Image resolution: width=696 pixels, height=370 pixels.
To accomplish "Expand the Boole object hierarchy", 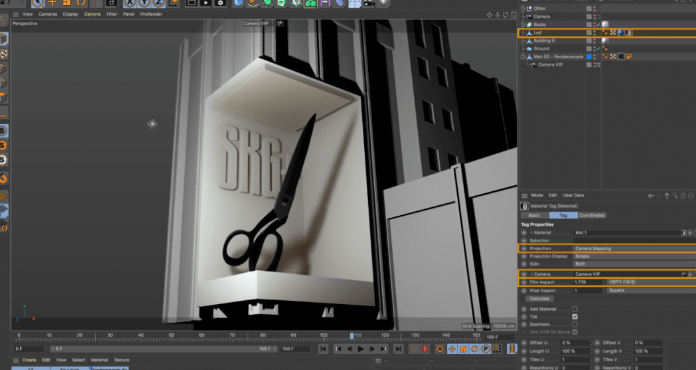I will (523, 24).
